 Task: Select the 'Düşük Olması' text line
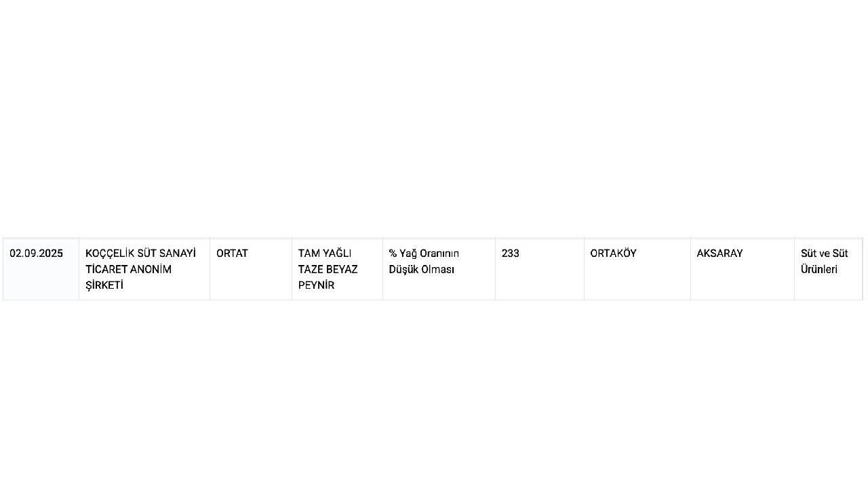[x=421, y=269]
